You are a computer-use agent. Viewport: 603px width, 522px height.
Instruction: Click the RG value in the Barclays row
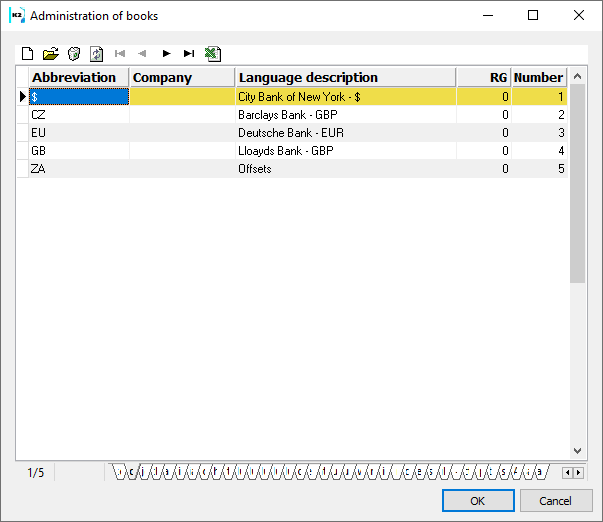click(x=484, y=115)
